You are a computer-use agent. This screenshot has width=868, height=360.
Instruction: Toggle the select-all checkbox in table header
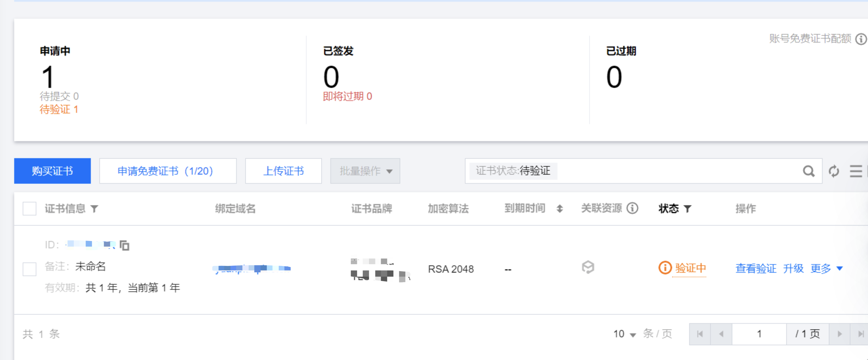pyautogui.click(x=29, y=209)
